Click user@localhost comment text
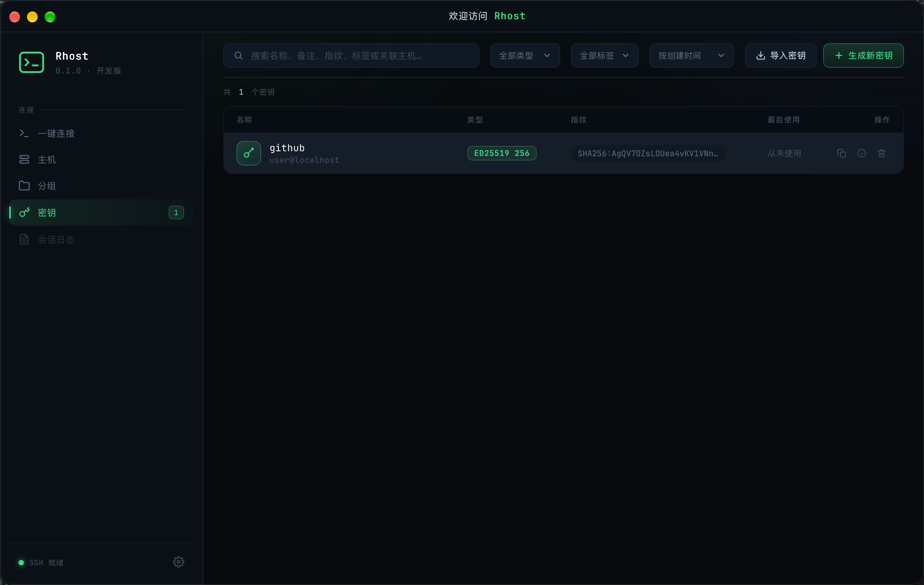The height and width of the screenshot is (585, 924). point(304,160)
